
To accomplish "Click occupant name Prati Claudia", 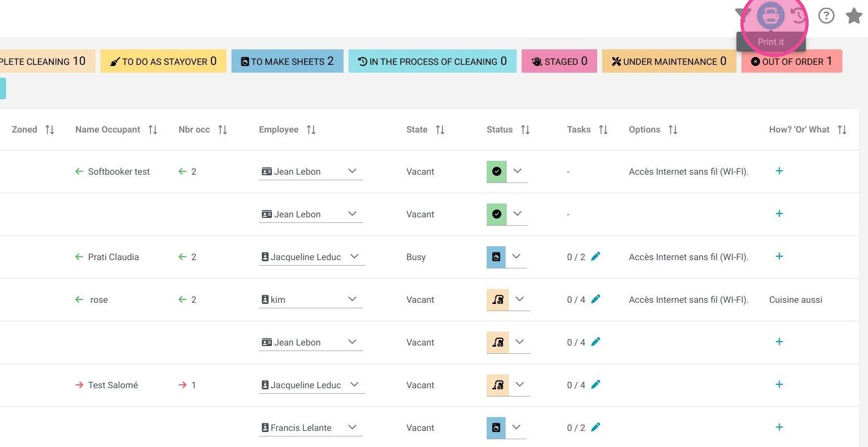I will 113,257.
